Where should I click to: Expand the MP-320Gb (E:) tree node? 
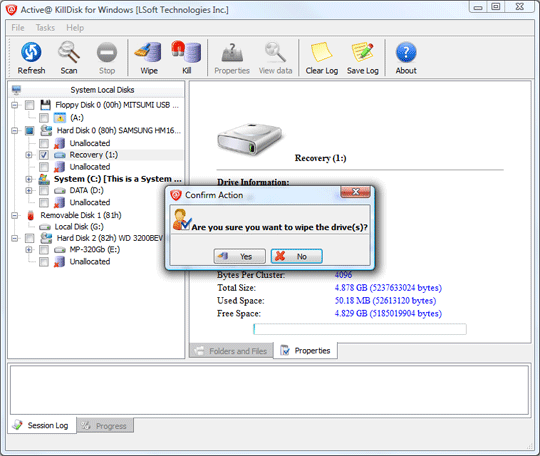point(29,250)
